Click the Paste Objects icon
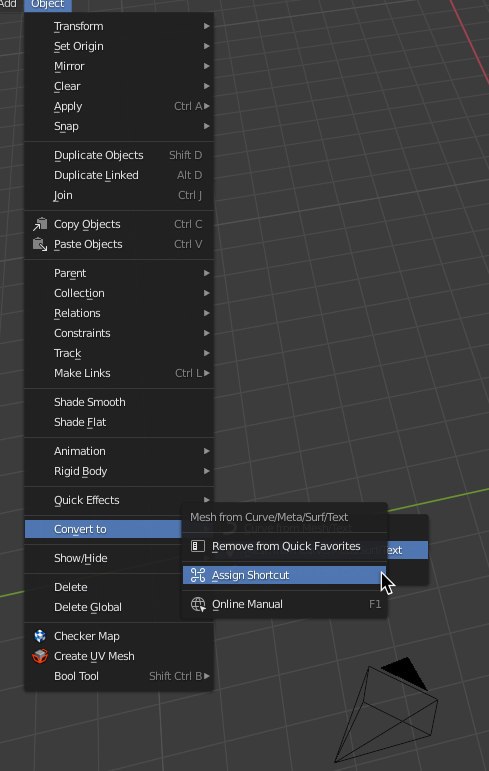This screenshot has width=489, height=771. point(40,244)
